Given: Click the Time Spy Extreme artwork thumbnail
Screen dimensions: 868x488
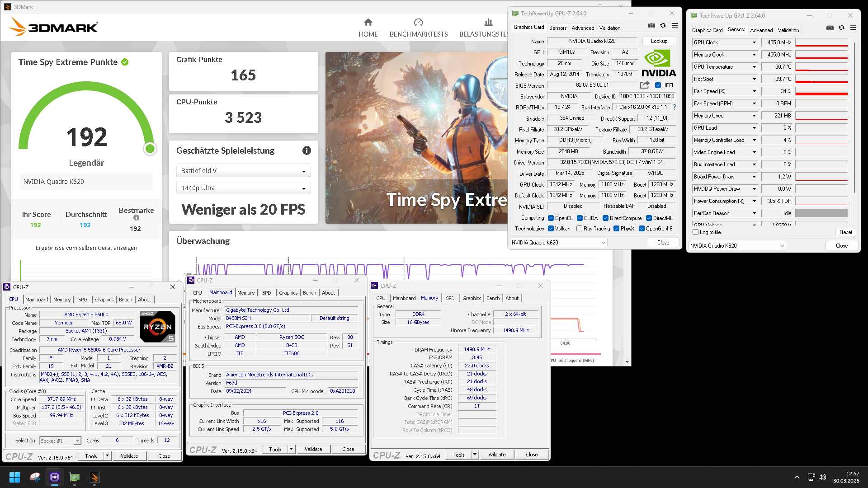Looking at the screenshot, I should (x=417, y=138).
